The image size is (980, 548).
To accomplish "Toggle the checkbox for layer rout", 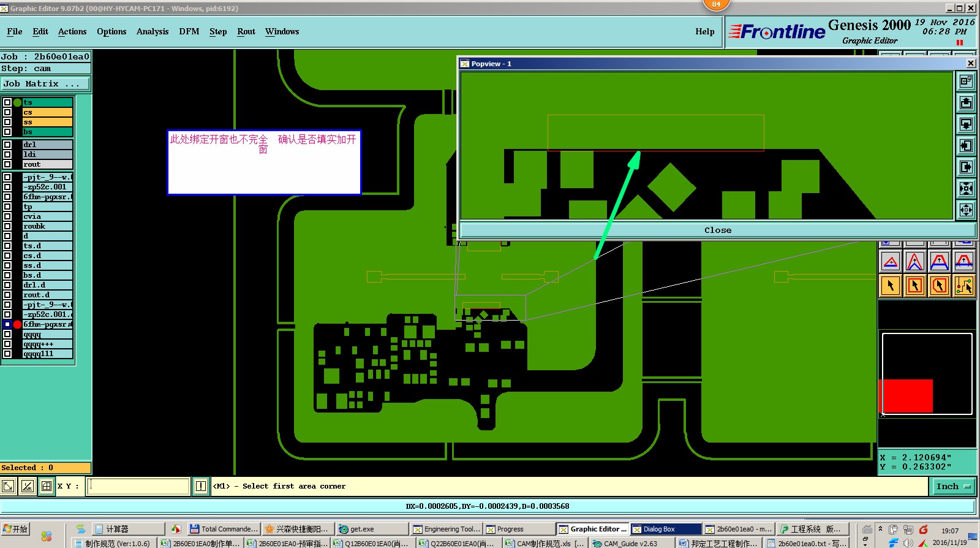I will coord(7,164).
